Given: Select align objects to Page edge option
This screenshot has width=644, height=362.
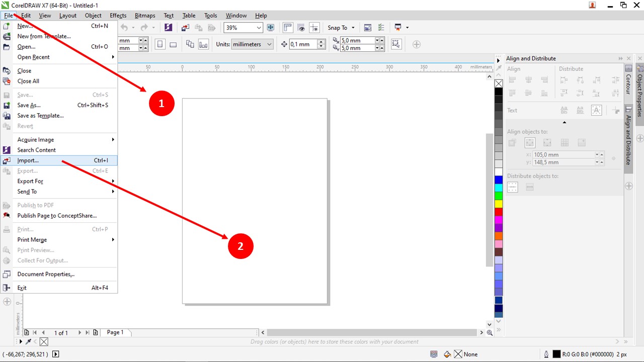Looking at the screenshot, I should click(530, 143).
